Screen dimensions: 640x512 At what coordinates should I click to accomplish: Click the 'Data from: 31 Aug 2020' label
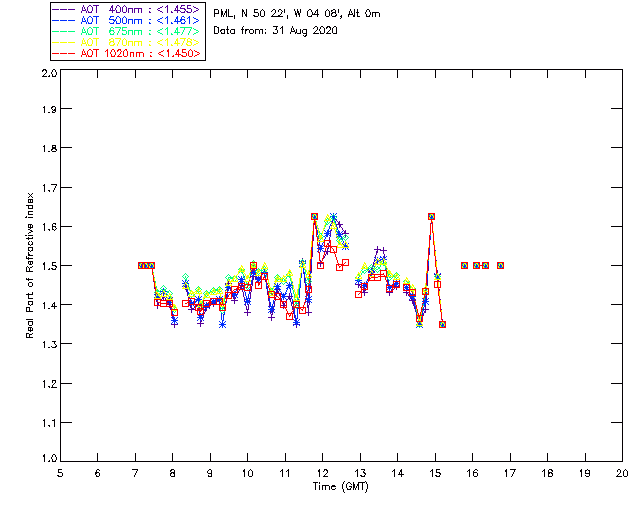[276, 31]
